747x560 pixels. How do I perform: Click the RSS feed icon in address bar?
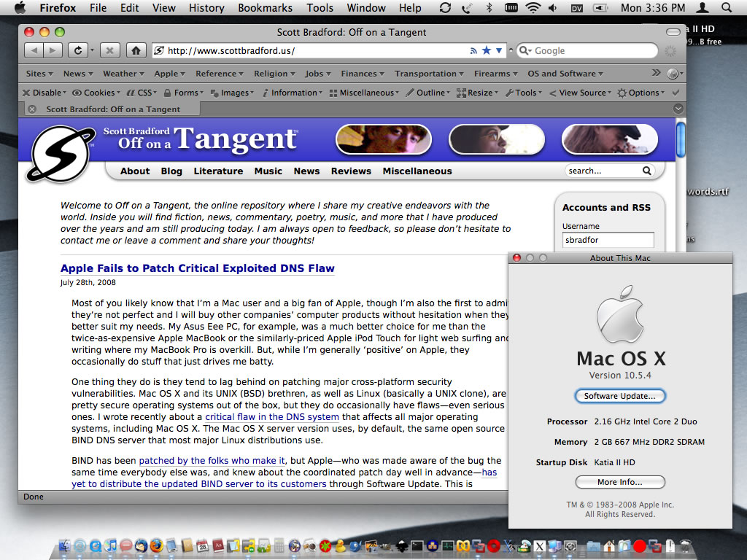coord(473,50)
